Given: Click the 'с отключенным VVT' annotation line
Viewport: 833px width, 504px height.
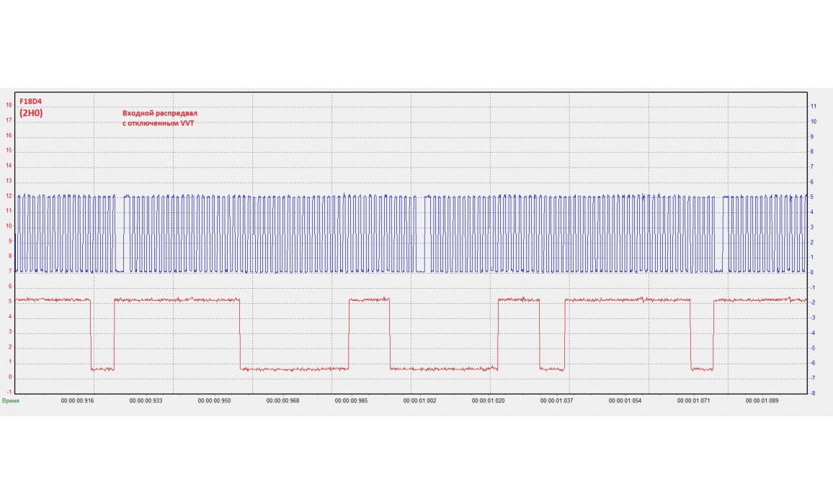Looking at the screenshot, I should [158, 123].
